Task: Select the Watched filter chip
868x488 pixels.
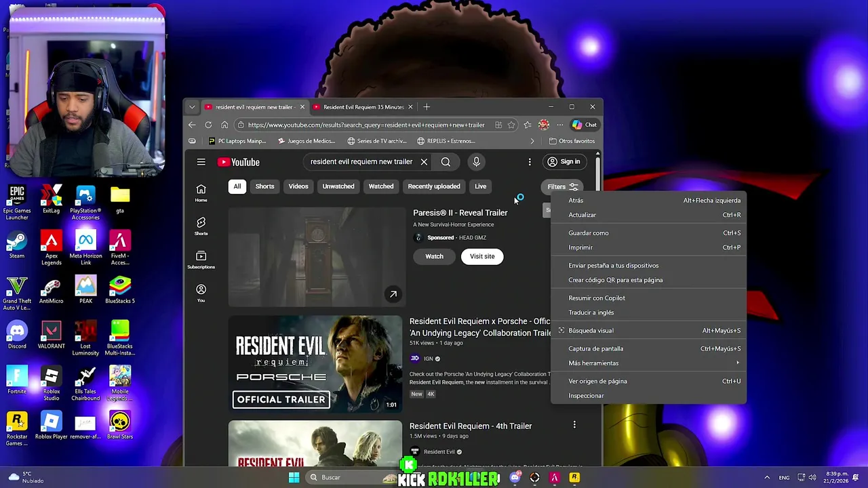Action: coord(381,186)
